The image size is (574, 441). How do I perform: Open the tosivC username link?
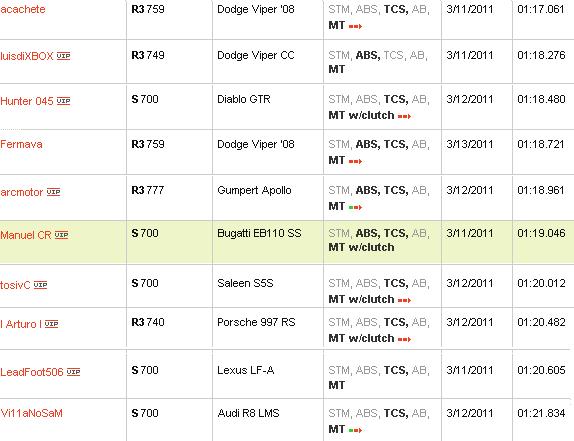pyautogui.click(x=15, y=285)
